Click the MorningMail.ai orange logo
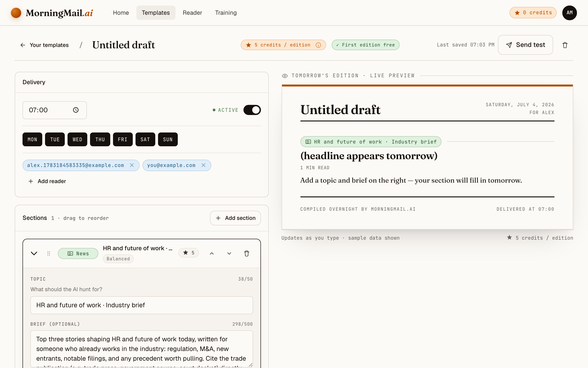This screenshot has width=588, height=368. 16,13
